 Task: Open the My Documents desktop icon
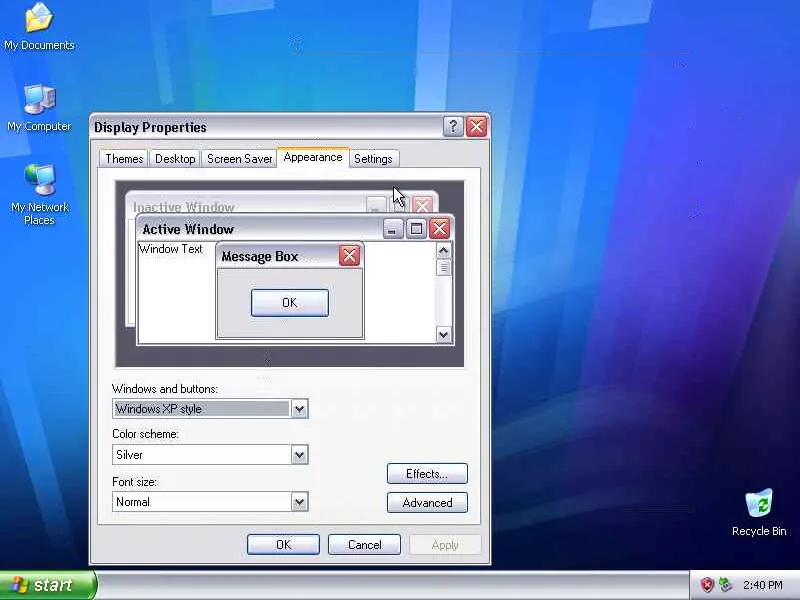(39, 27)
